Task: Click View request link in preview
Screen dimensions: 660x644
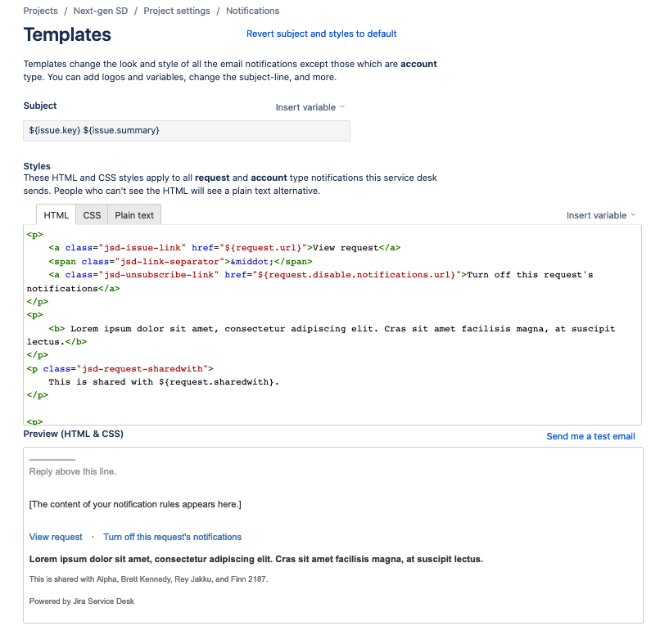Action: pos(56,537)
